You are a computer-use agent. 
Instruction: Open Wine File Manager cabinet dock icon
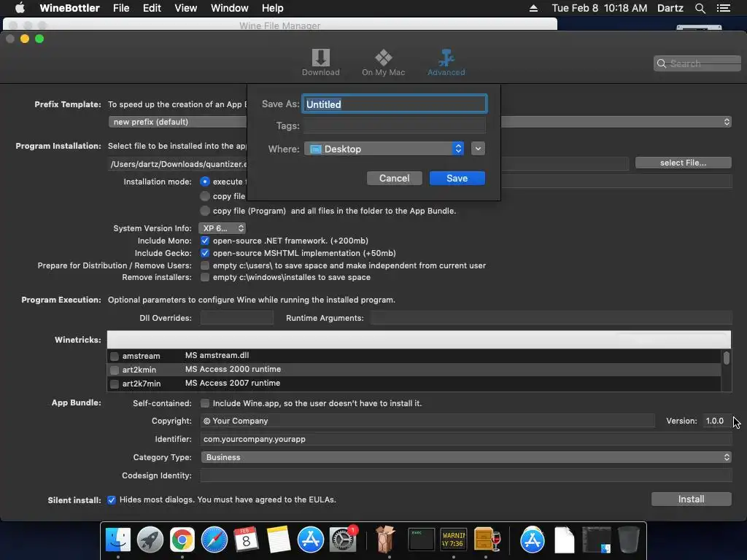pos(487,540)
